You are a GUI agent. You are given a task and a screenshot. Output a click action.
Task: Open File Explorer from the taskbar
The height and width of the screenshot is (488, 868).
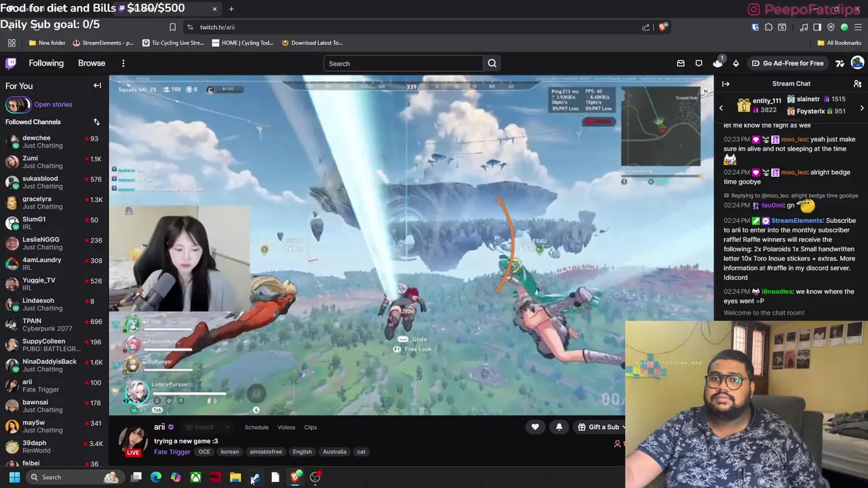pyautogui.click(x=235, y=477)
